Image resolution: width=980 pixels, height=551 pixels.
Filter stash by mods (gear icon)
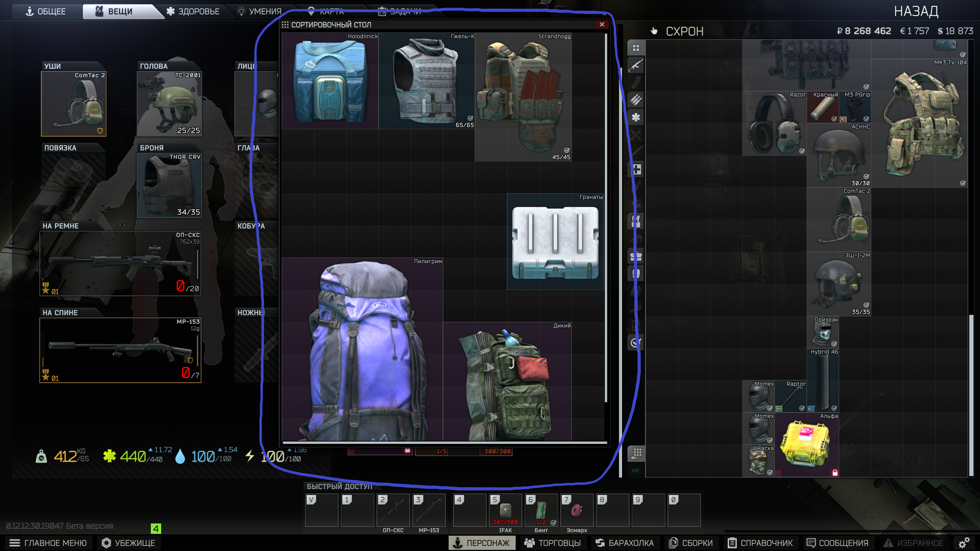click(636, 117)
